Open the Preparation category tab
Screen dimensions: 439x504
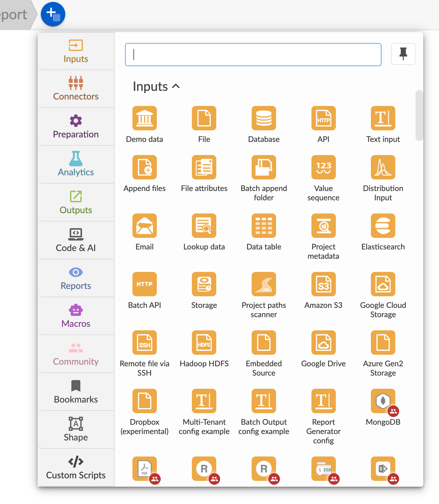point(76,127)
